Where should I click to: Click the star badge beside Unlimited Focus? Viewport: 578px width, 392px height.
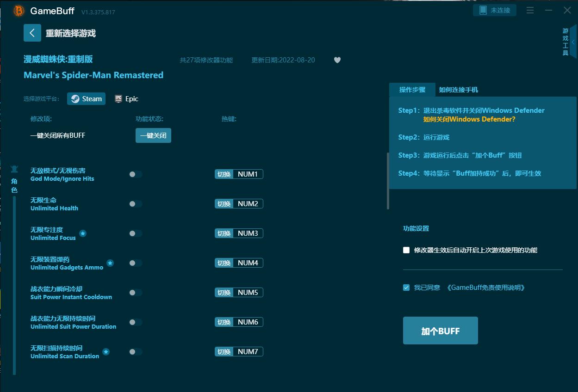point(83,233)
